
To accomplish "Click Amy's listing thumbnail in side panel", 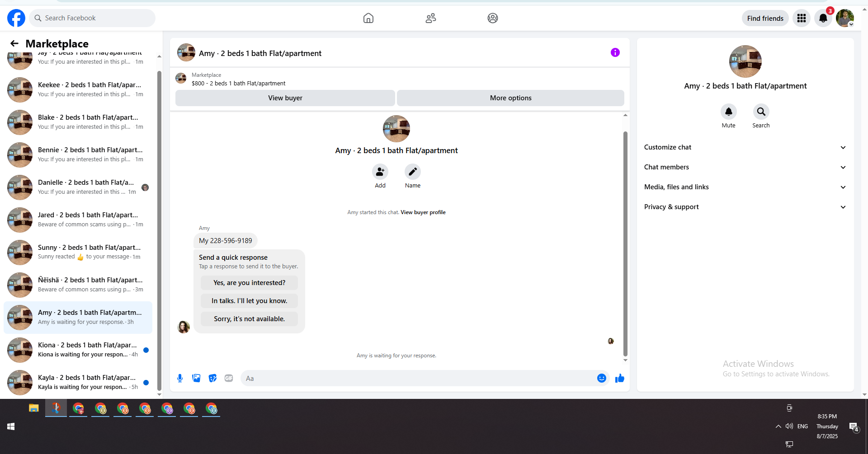I will click(745, 61).
